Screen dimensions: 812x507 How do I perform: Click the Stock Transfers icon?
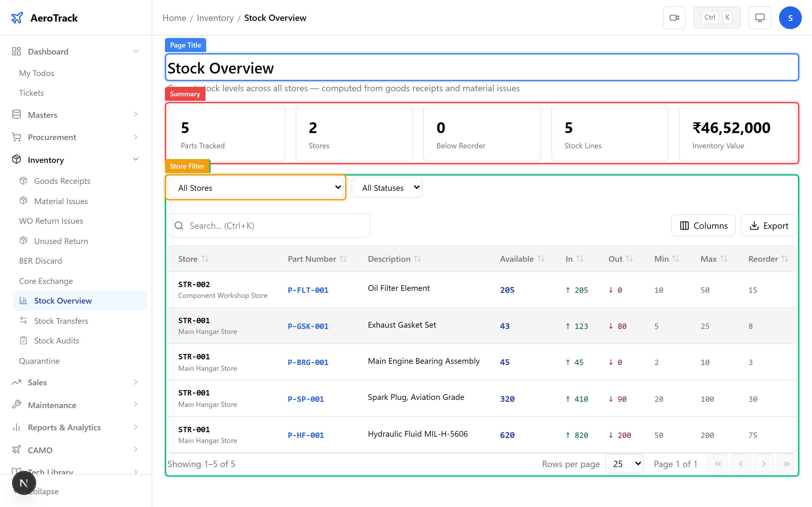tap(23, 321)
